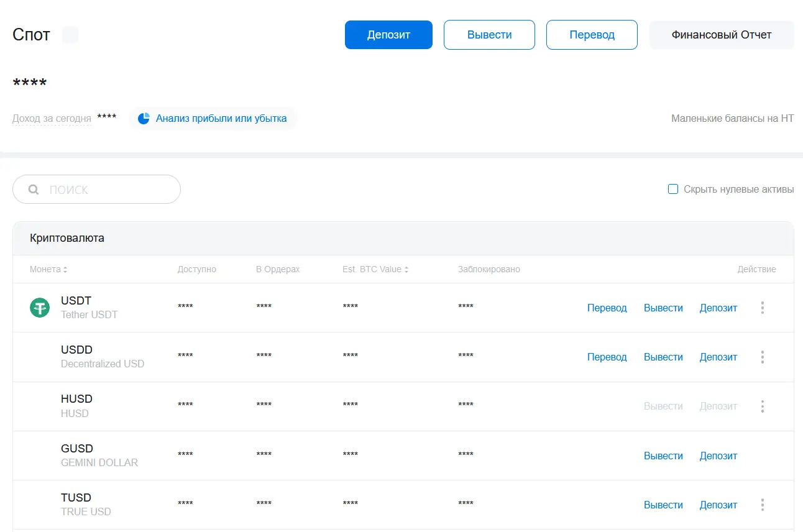Open three-dot menu for USDT row
The image size is (803, 532).
coord(762,308)
